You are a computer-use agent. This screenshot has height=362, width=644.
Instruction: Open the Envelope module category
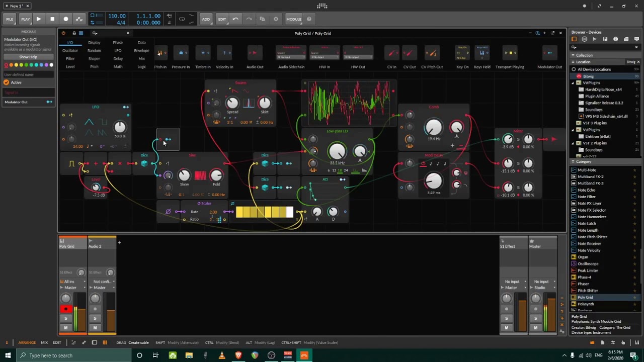pyautogui.click(x=141, y=51)
